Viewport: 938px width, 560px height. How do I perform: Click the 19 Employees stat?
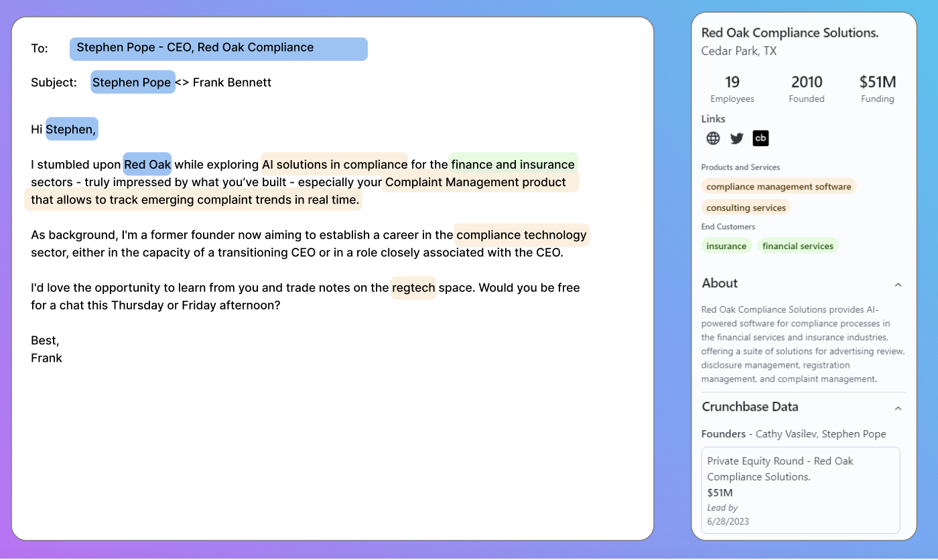pos(732,89)
